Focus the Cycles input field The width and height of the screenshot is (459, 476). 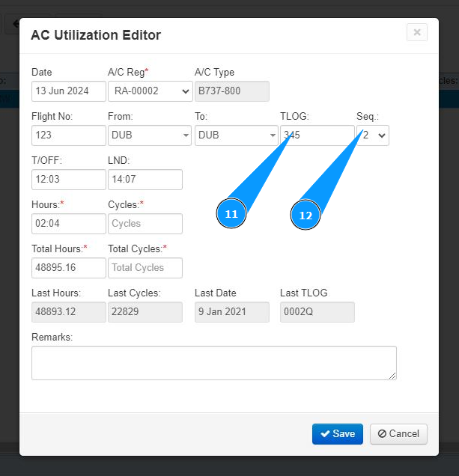[x=145, y=224]
